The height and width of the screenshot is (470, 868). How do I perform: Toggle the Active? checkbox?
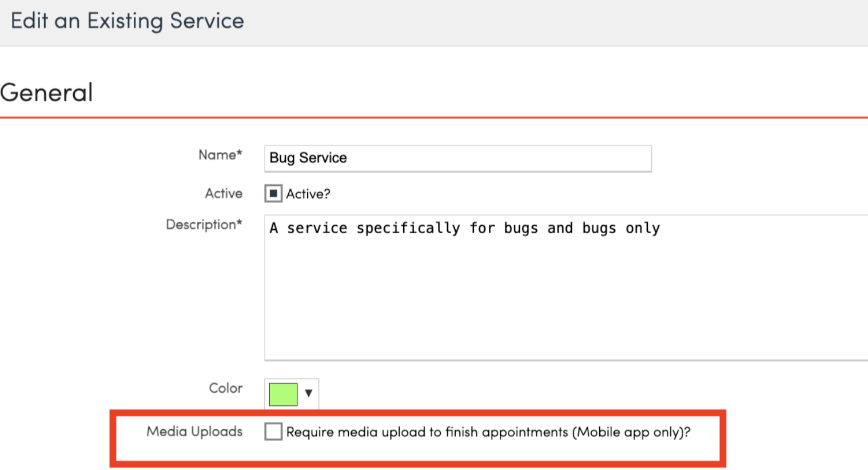click(x=273, y=194)
